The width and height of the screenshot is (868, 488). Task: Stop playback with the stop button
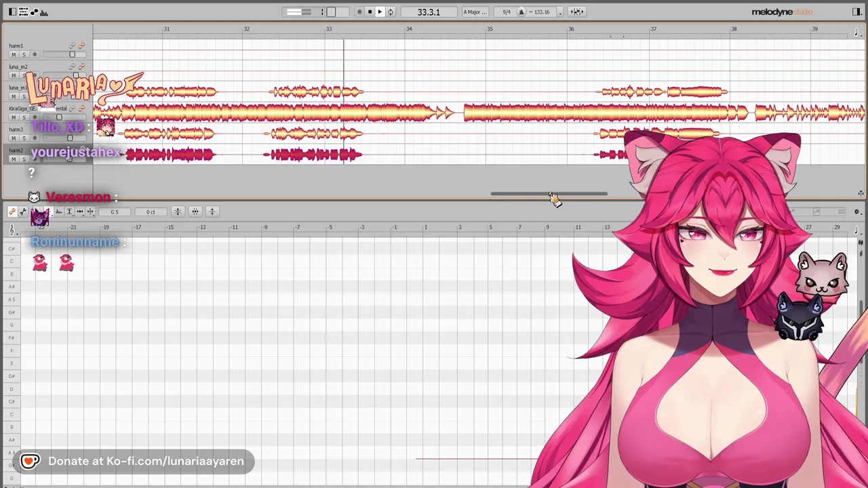tap(370, 12)
